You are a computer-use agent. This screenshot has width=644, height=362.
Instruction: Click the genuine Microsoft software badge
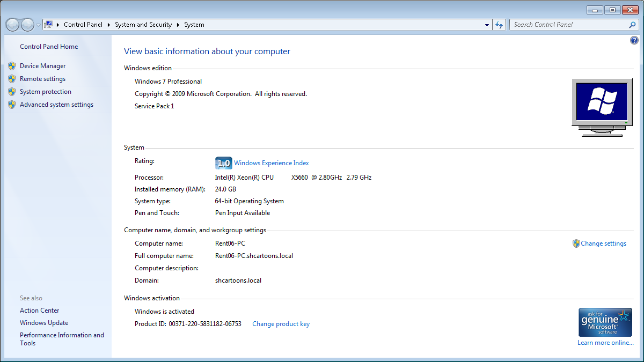pos(605,322)
